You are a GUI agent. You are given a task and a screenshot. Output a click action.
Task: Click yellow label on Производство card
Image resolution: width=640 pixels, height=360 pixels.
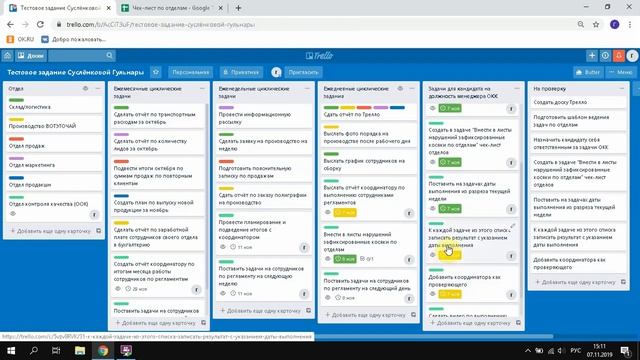(16, 120)
